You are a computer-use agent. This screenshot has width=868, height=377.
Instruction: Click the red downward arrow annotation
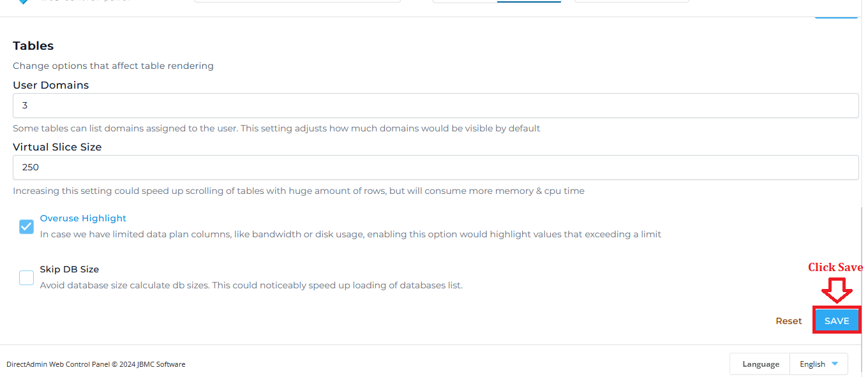(837, 290)
